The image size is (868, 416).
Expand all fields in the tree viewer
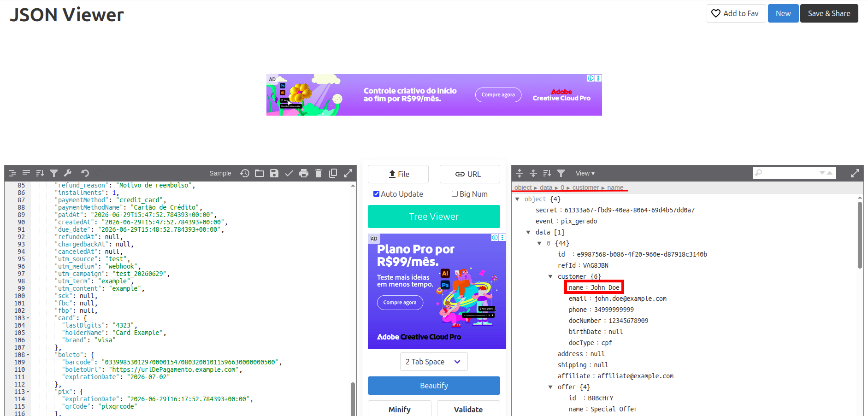(x=520, y=173)
